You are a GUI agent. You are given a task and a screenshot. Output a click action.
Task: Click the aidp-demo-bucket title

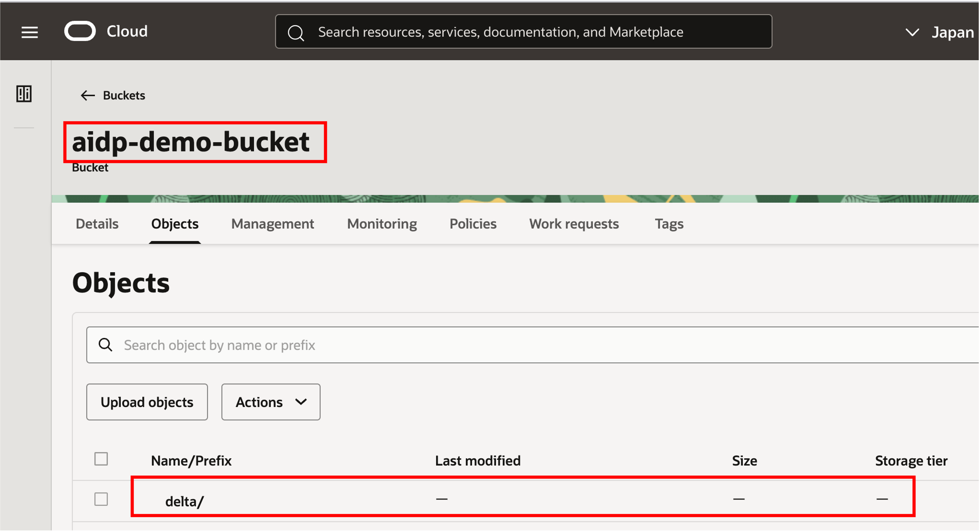point(190,142)
